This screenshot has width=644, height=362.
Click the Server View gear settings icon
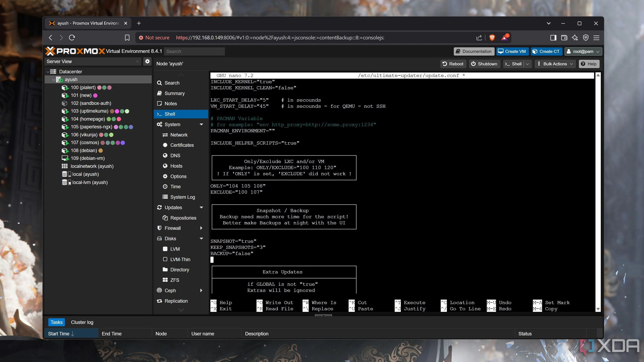[148, 61]
